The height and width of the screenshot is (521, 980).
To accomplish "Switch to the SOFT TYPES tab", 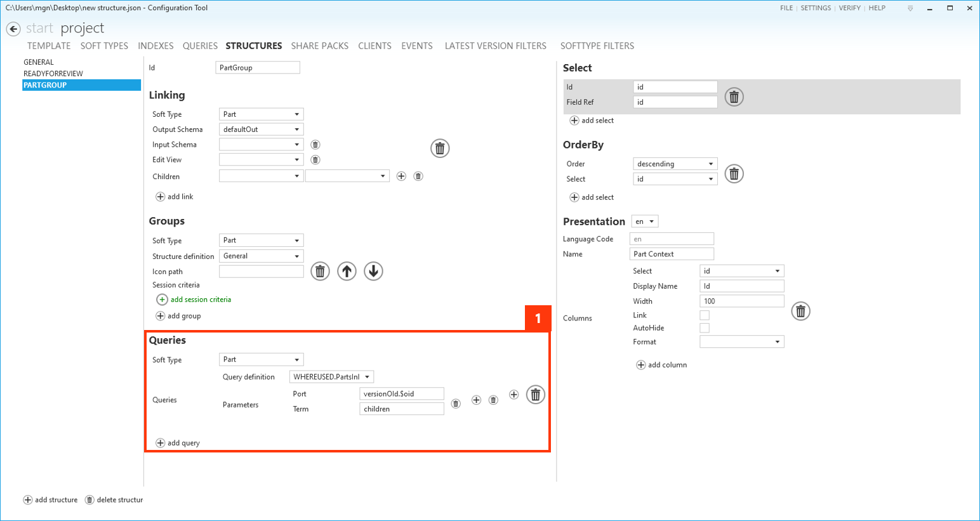I will [103, 46].
